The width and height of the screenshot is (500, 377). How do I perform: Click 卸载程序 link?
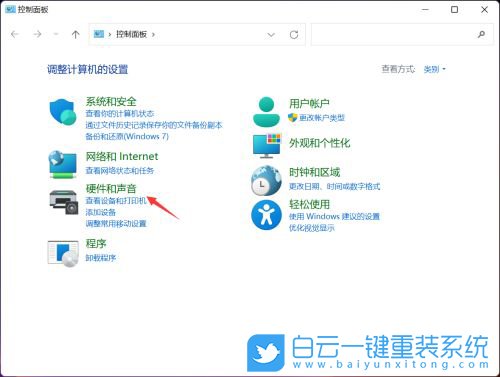(101, 258)
